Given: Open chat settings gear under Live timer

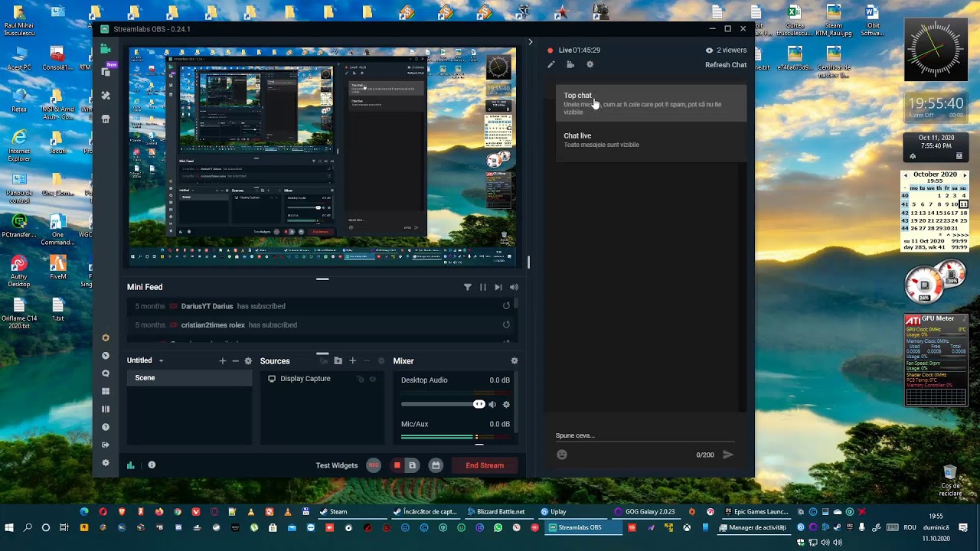Looking at the screenshot, I should point(590,65).
